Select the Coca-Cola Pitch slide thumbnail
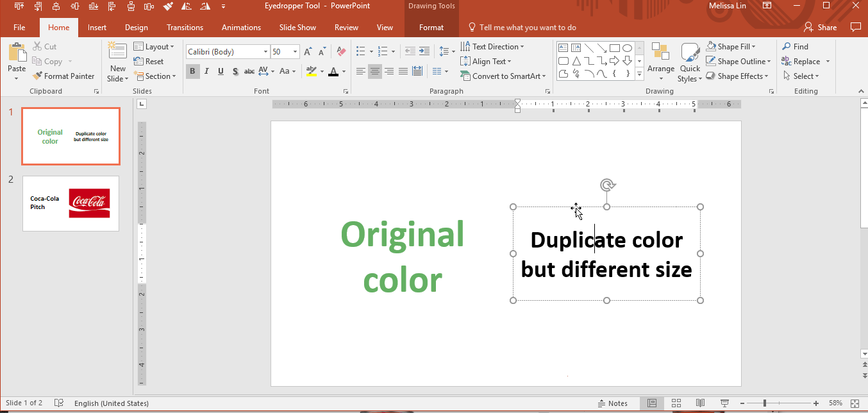The image size is (868, 413). [x=71, y=203]
